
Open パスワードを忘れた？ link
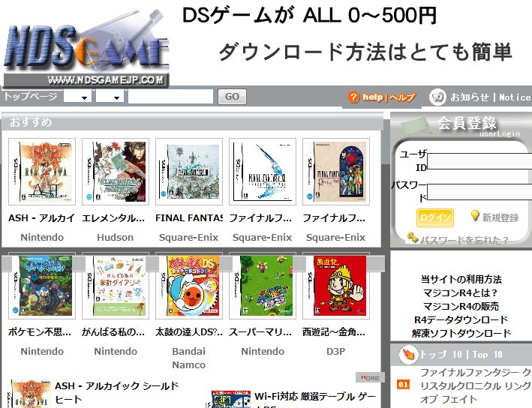(464, 241)
